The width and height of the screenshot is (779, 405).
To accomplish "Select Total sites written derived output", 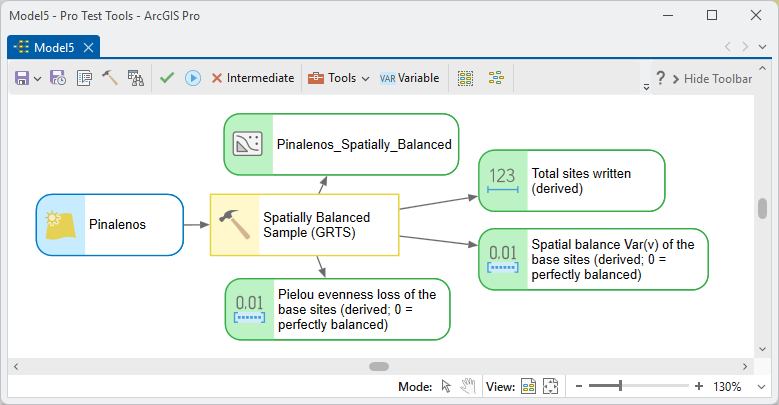I will pos(571,181).
